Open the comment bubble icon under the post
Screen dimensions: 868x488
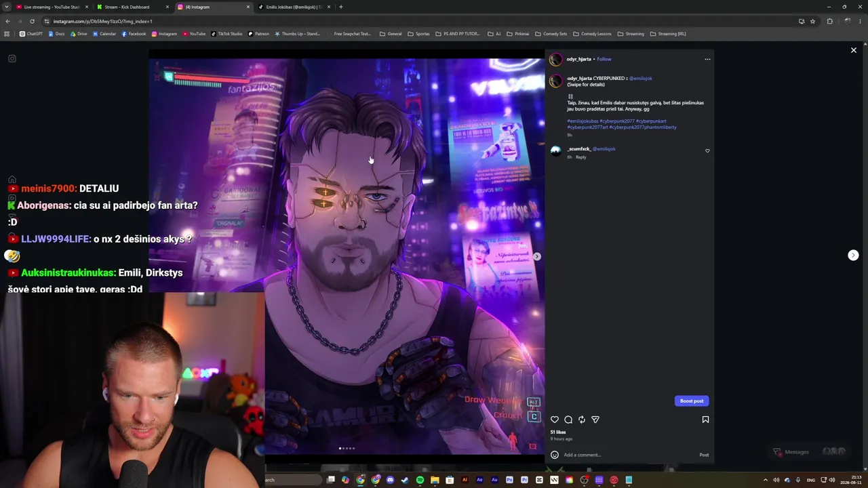click(x=568, y=420)
